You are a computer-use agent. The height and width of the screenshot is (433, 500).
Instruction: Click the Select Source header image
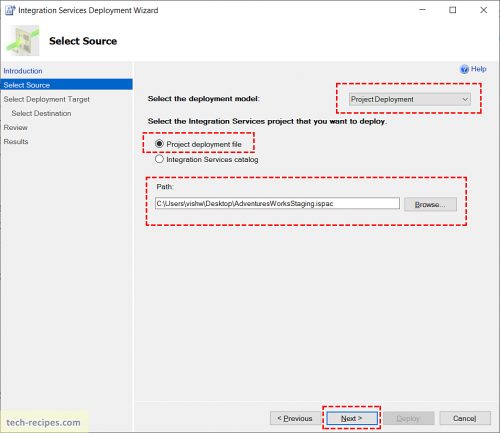(x=23, y=41)
